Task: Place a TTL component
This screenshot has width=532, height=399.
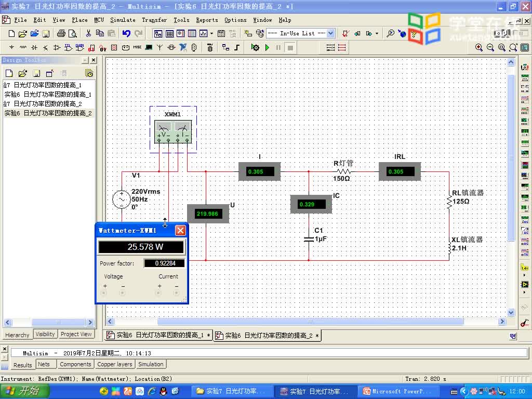Action: click(68, 47)
